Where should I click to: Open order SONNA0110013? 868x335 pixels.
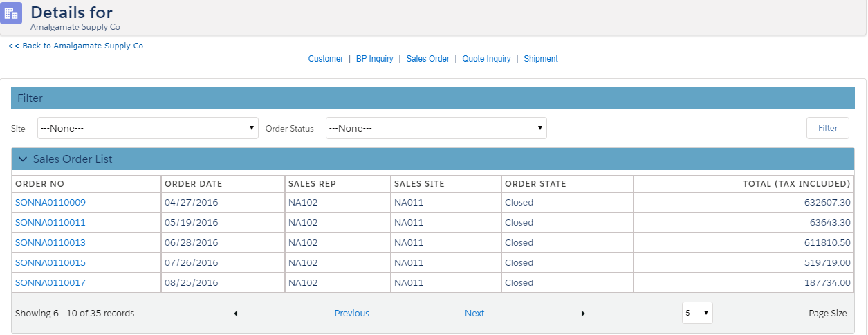point(50,243)
